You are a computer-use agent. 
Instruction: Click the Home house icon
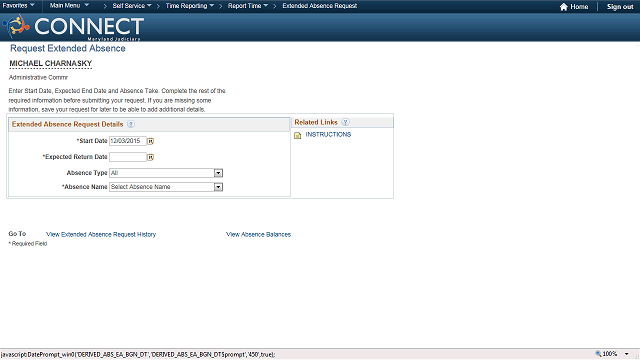pyautogui.click(x=564, y=7)
